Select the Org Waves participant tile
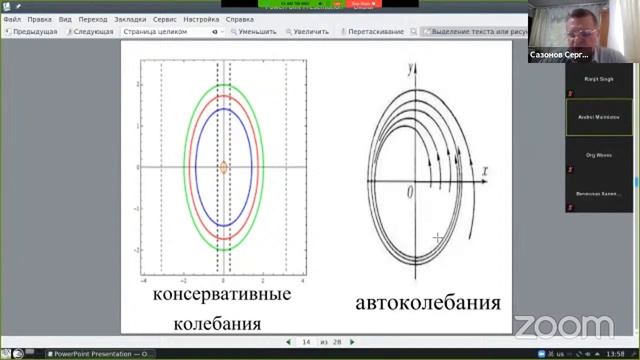The height and width of the screenshot is (360, 640). click(599, 156)
